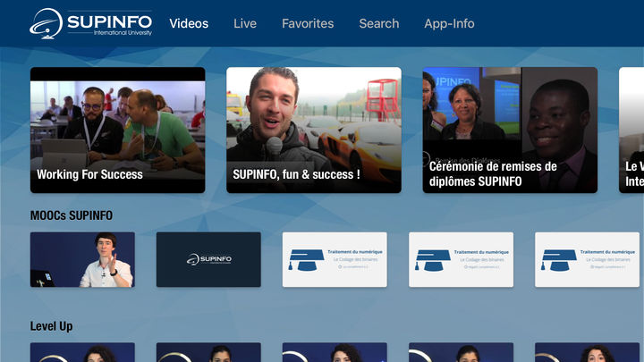Go to the Search tab
Viewport: 644px width, 362px height.
tap(379, 23)
